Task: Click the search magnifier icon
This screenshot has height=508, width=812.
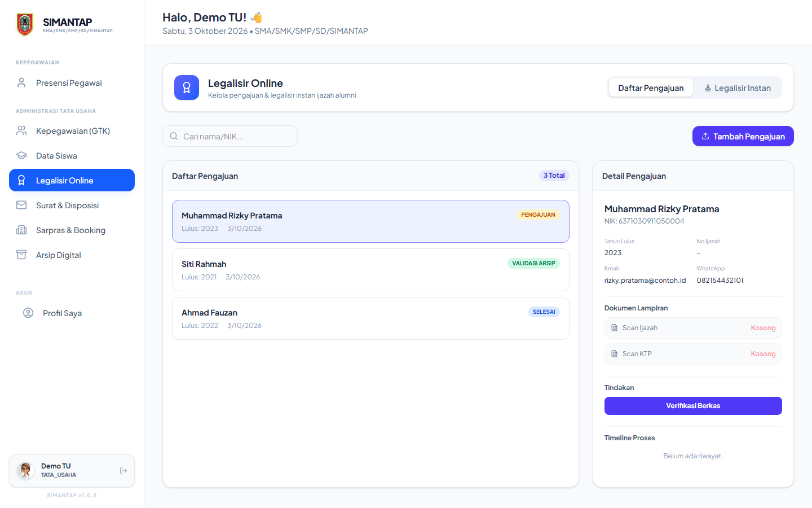Action: pyautogui.click(x=174, y=136)
